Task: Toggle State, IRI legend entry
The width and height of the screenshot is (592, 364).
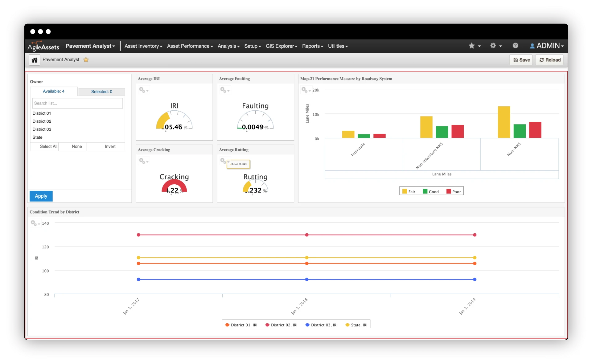Action: point(356,325)
